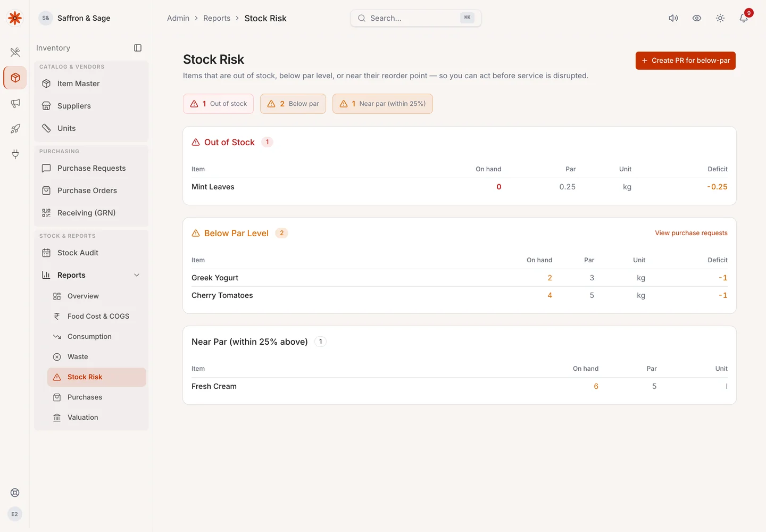
Task: Open the restaurant utensils module icon
Action: pos(15,52)
